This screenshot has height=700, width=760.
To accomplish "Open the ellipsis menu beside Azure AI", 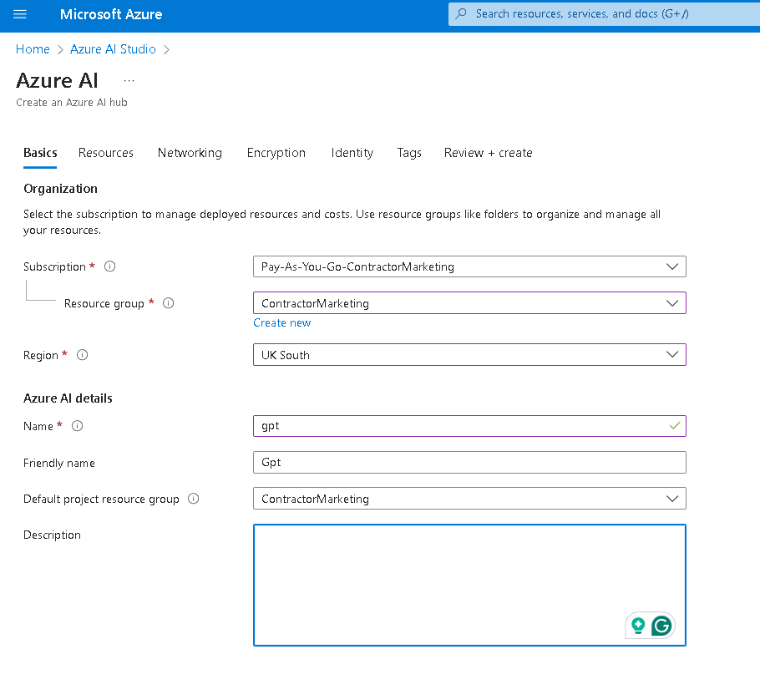I will 129,80.
